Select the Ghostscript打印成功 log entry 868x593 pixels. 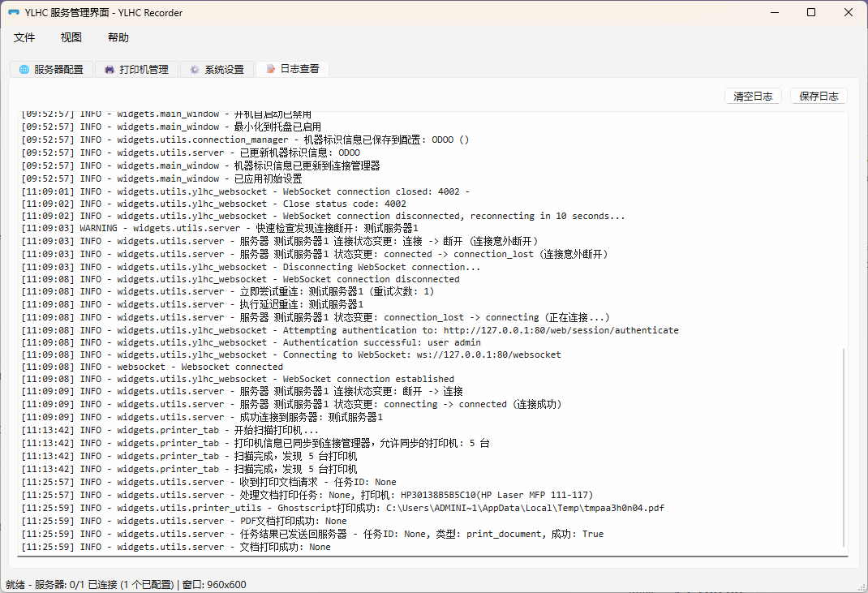342,508
